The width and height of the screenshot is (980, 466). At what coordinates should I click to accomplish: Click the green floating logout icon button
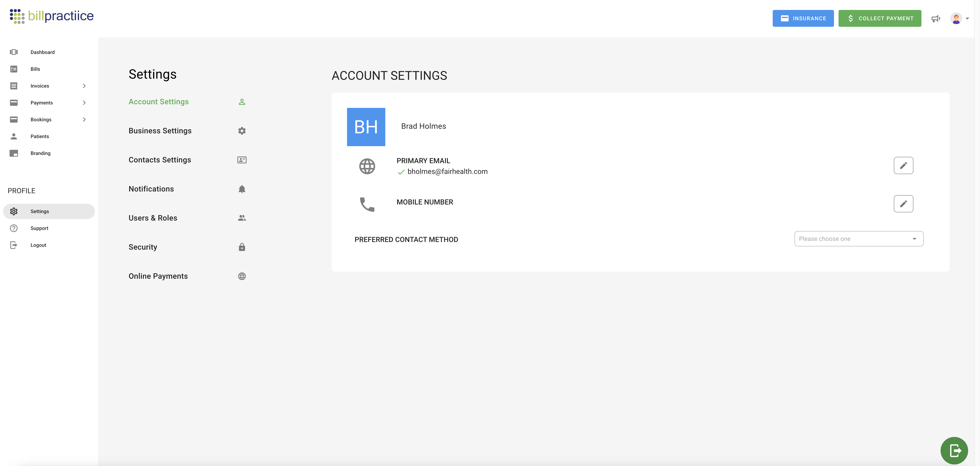click(x=954, y=451)
